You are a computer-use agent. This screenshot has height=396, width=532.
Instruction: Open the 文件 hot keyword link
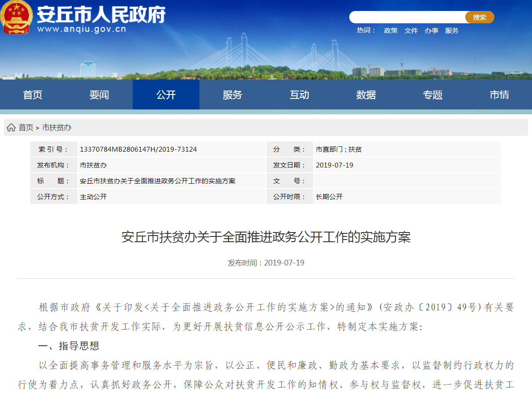coord(411,30)
